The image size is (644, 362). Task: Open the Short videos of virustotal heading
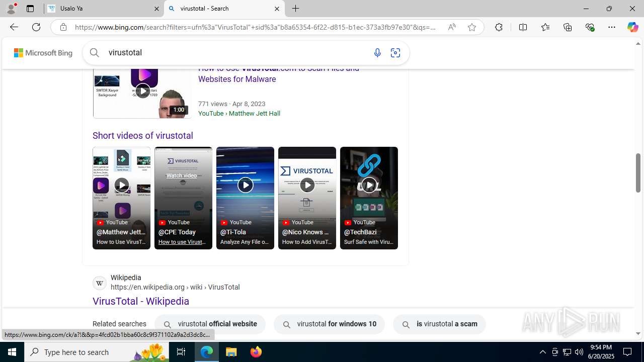click(x=143, y=136)
